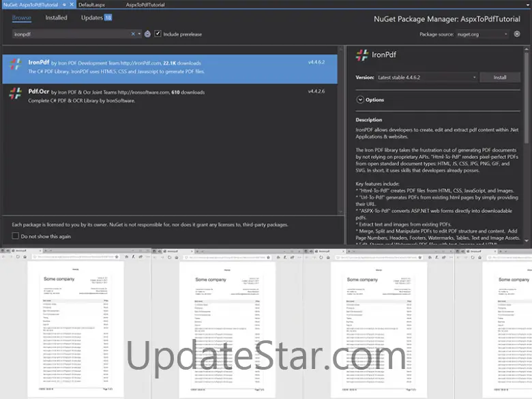
Task: Click the package list scroll down arrow
Action: point(340,212)
